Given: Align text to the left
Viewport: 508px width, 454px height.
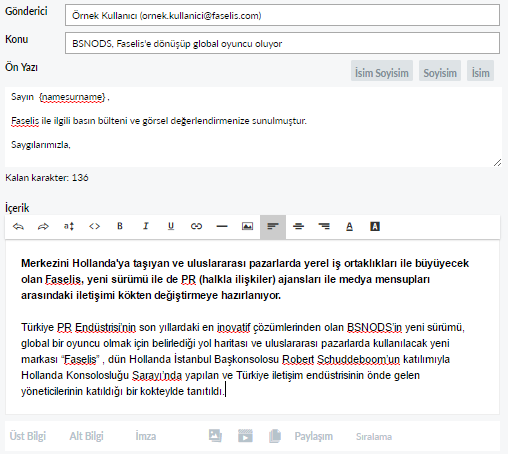Looking at the screenshot, I should click(x=273, y=227).
